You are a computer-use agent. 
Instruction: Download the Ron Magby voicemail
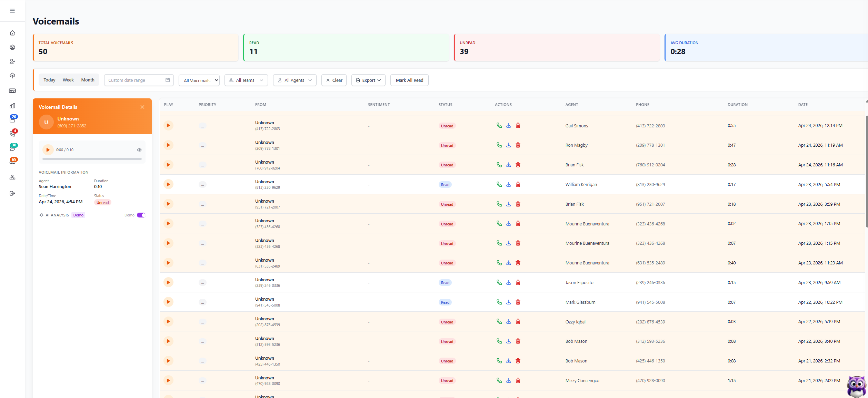(508, 145)
